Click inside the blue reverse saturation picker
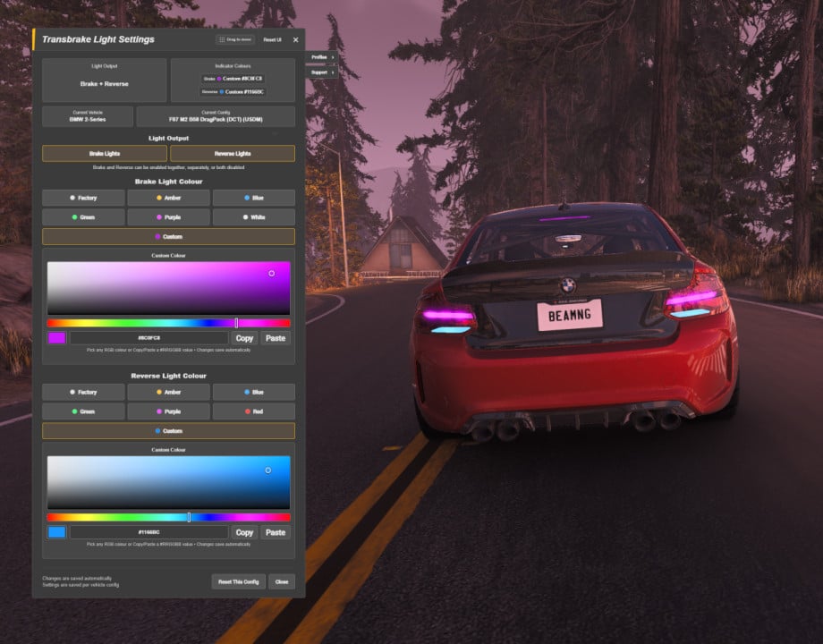The height and width of the screenshot is (644, 823). (168, 482)
